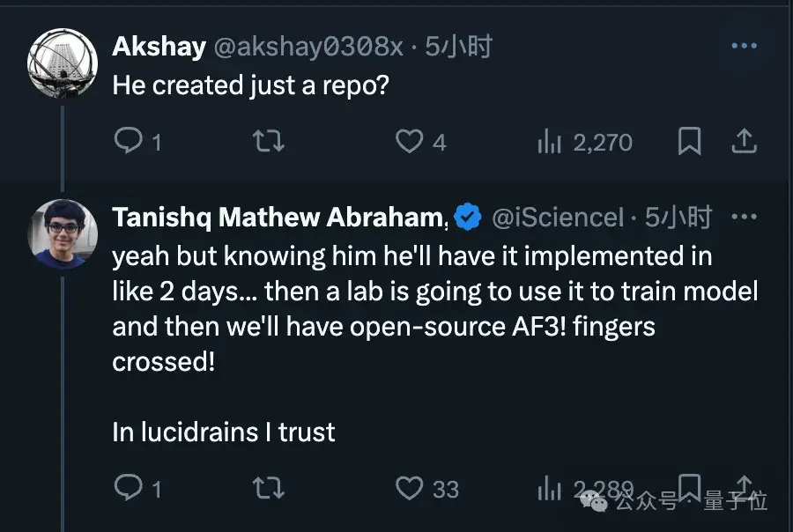Screen dimensions: 793x532
Task: Like Tanishq's reply about open-source AF3
Action: click(x=411, y=487)
